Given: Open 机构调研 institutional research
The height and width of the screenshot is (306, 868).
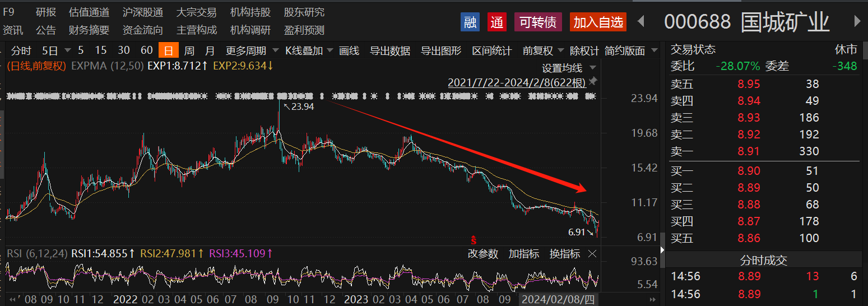Looking at the screenshot, I should [x=250, y=30].
